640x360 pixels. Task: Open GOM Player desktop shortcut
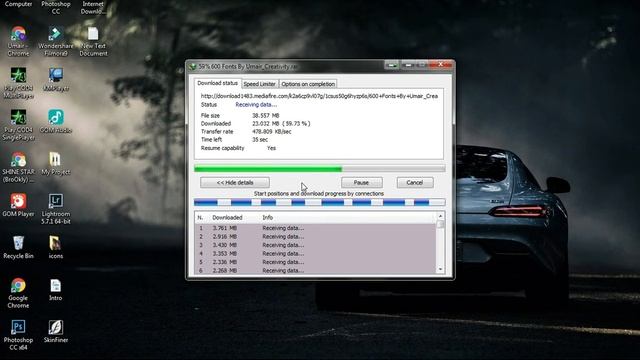pos(18,205)
